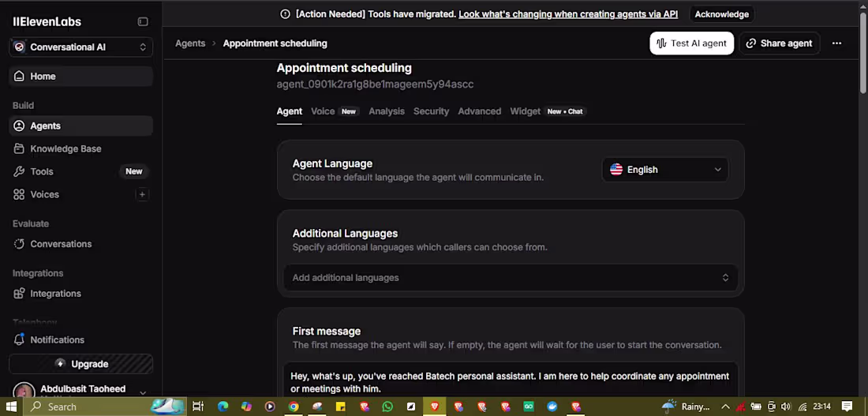Screen dimensions: 868x416
Task: Click the info icon in the banner
Action: [285, 14]
